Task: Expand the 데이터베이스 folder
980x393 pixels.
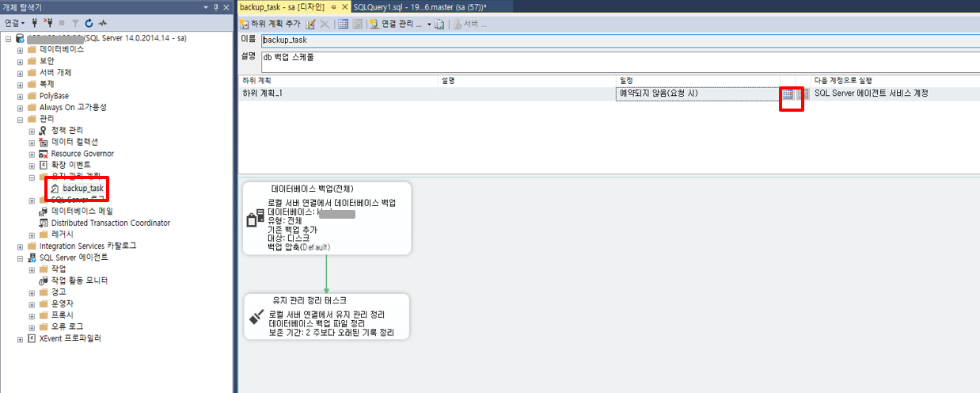Action: pos(21,49)
